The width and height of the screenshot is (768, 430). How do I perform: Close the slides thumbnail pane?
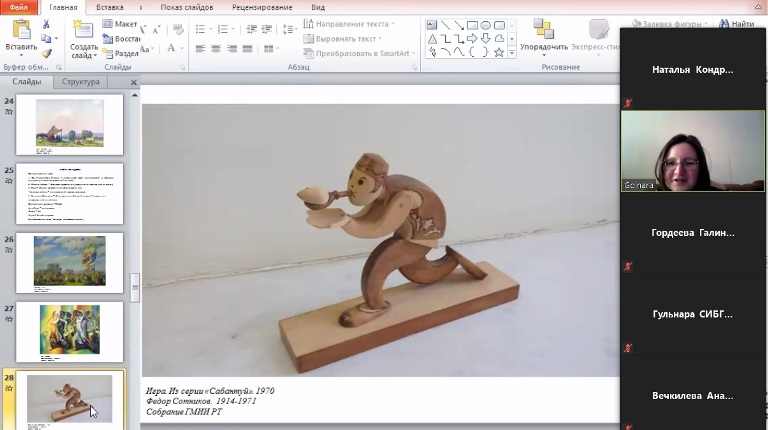[134, 82]
